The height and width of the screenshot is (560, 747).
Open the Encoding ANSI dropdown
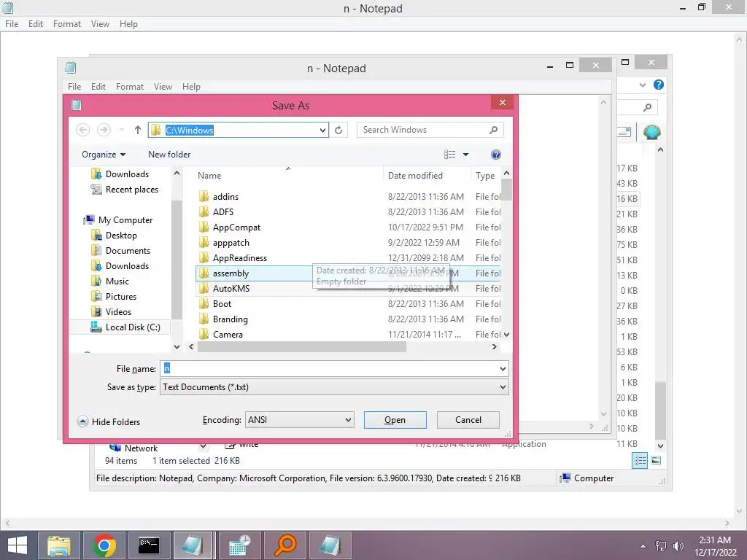pyautogui.click(x=300, y=420)
